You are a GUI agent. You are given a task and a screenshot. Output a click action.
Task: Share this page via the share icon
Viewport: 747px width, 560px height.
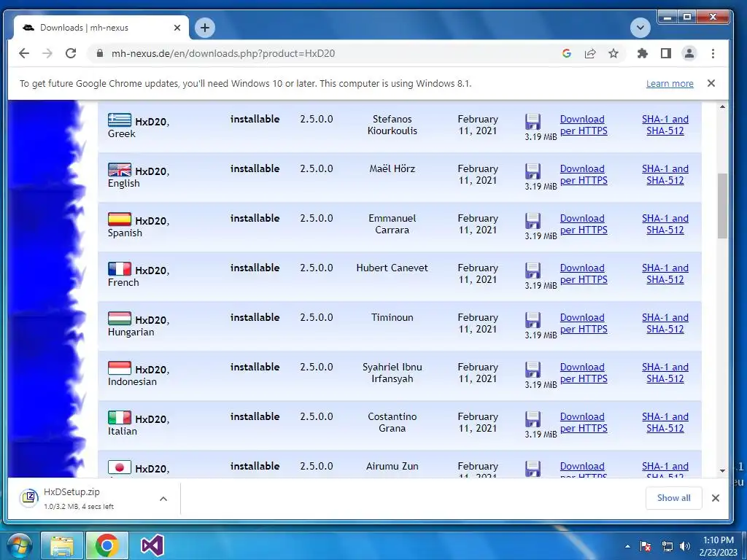pos(590,53)
